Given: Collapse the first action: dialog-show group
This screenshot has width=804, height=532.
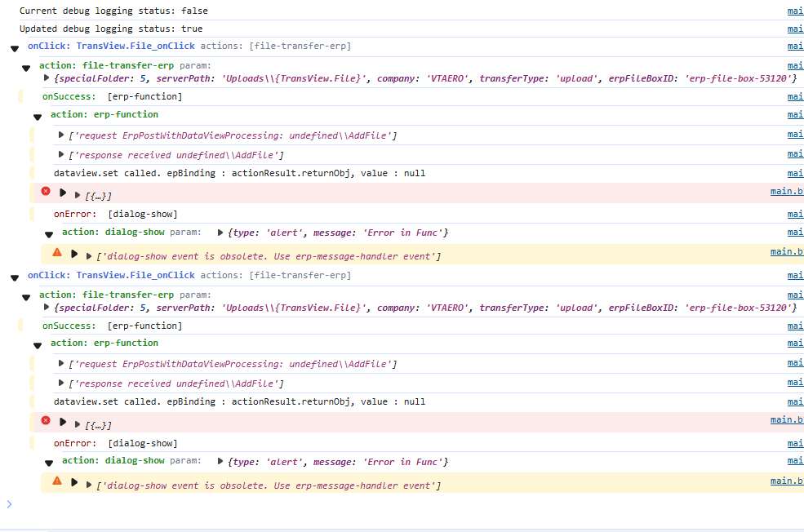Looking at the screenshot, I should pos(49,234).
